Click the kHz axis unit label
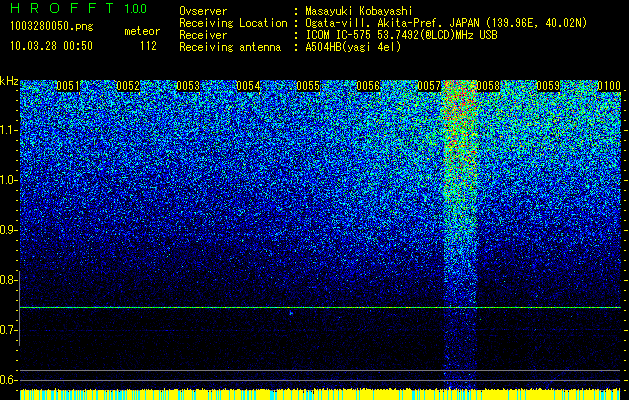 point(9,81)
